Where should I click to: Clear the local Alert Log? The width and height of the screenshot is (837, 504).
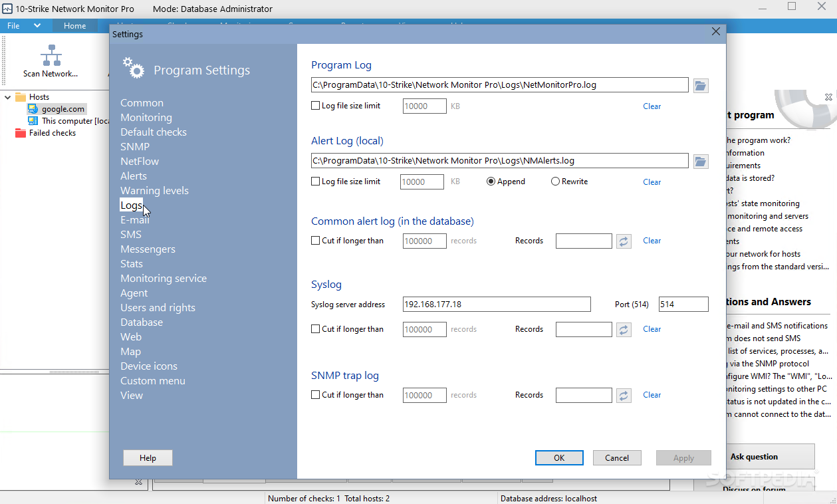click(652, 182)
